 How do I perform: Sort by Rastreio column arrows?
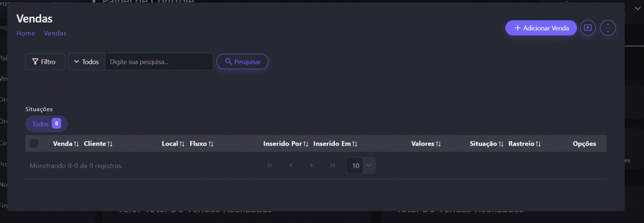[538, 144]
